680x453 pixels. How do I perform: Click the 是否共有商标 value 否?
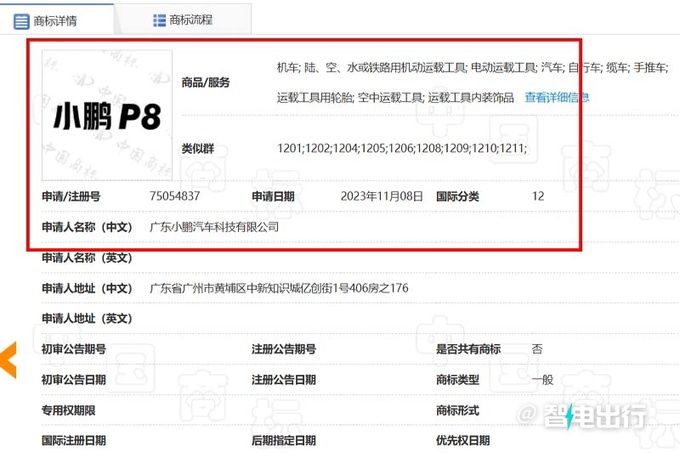pyautogui.click(x=537, y=349)
